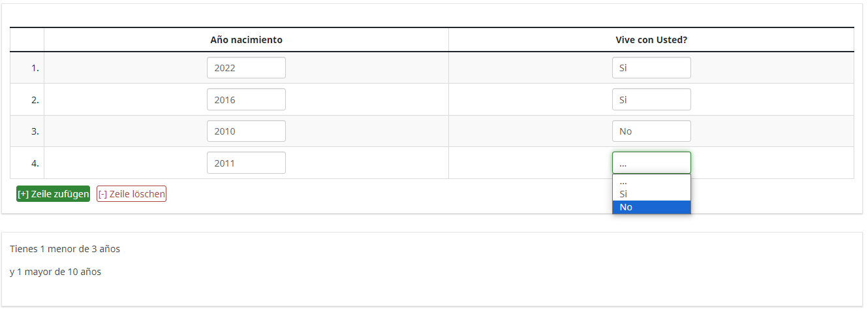868x309 pixels.
Task: Click row number 1 in the table
Action: point(35,68)
